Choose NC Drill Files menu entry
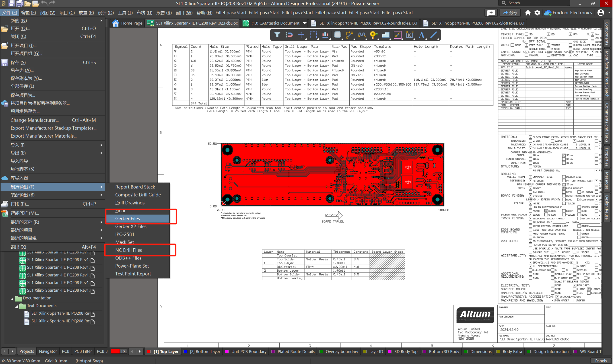Screen dimensions: 613x364 128,250
